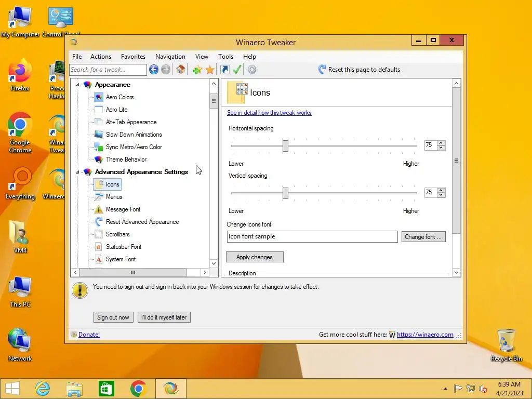Open Google Chrome desktop shortcut
This screenshot has height=399, width=532.
(20, 132)
